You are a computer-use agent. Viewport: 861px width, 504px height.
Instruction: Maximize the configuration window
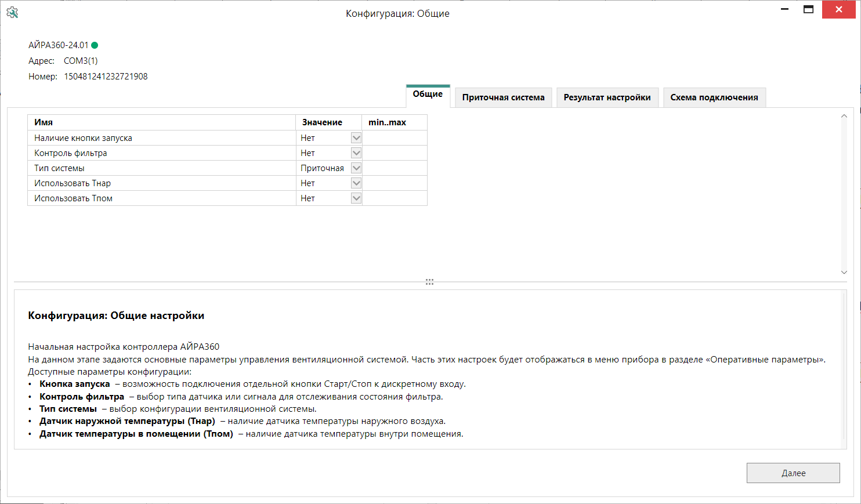click(x=808, y=9)
